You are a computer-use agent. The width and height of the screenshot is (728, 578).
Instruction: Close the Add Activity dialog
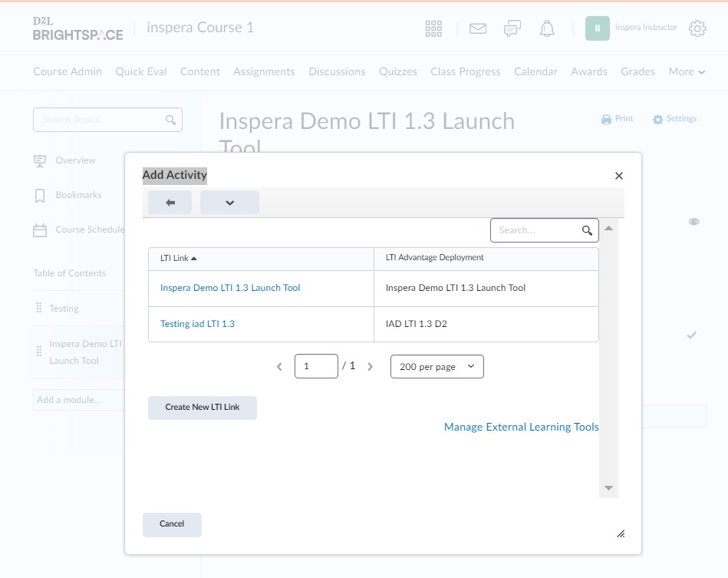[x=619, y=176]
